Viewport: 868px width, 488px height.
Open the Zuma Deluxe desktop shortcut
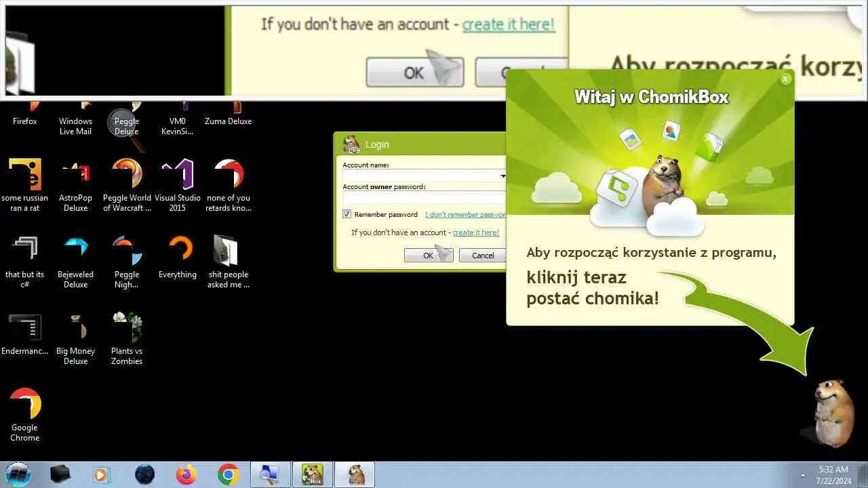click(229, 116)
